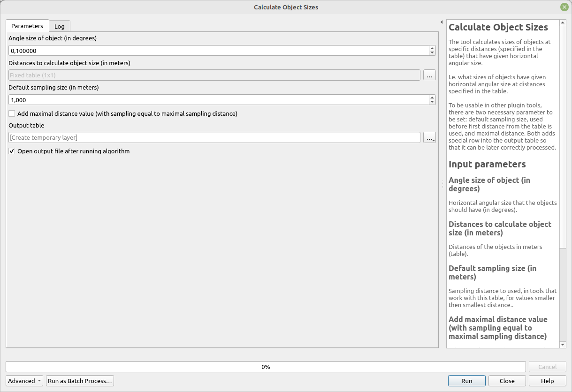
Task: Decrement the angle size using the down arrow
Action: coord(432,53)
